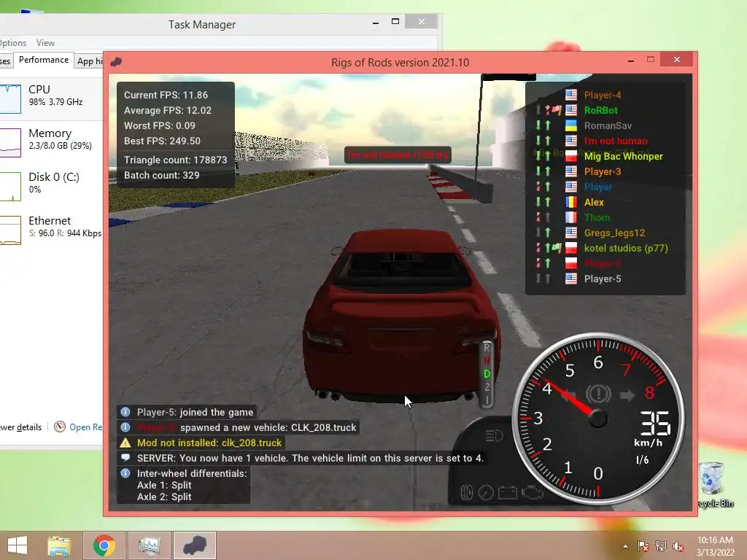Click the parking brake dashboard indicator
Screen dimensions: 747x560
click(x=598, y=394)
